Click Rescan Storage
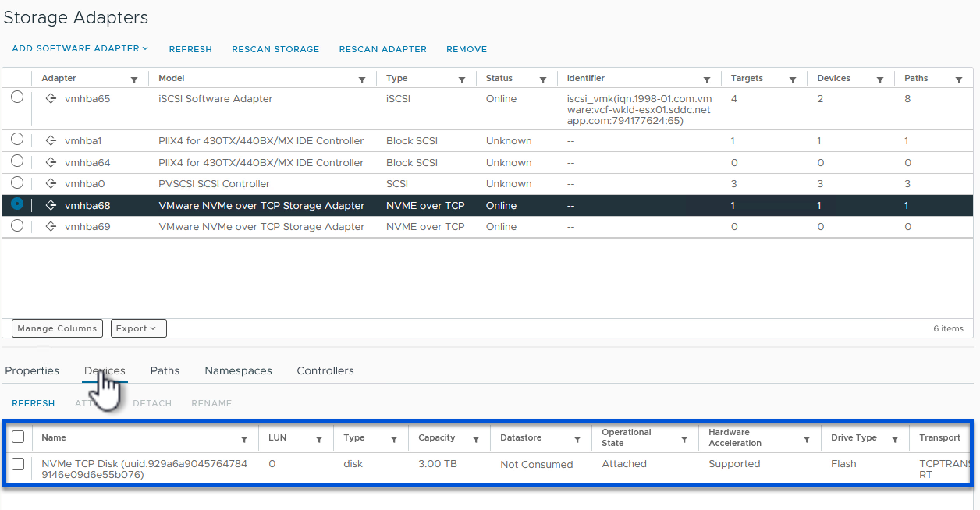 point(275,49)
